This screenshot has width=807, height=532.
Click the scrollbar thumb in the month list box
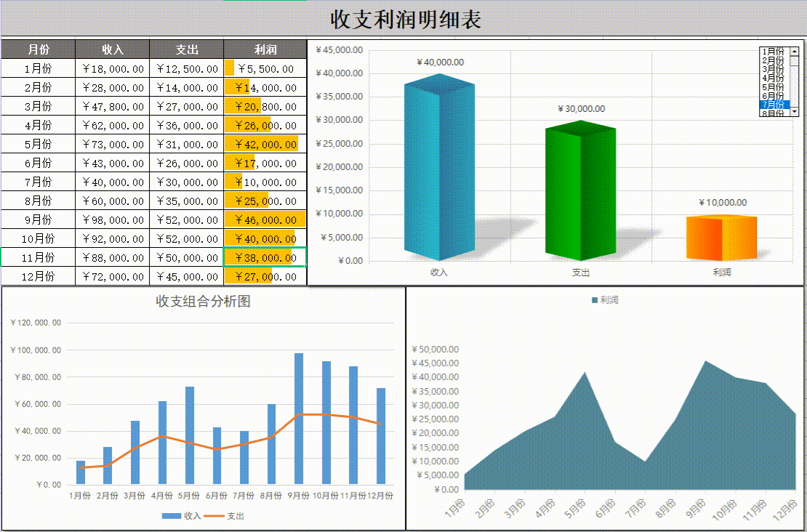[795, 62]
